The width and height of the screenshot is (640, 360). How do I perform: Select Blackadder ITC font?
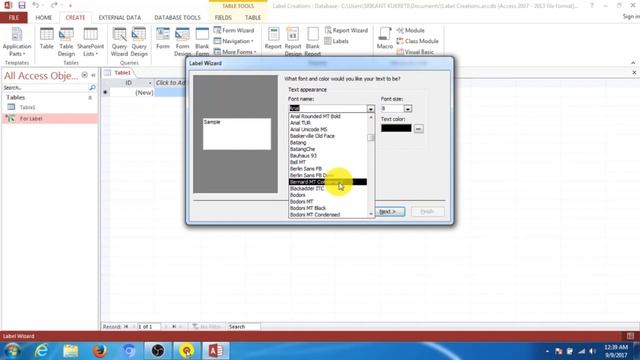coord(328,189)
